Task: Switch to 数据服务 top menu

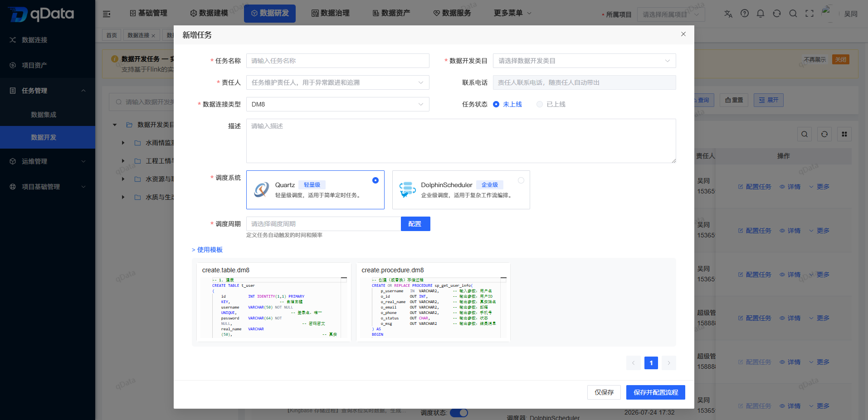Action: point(452,13)
